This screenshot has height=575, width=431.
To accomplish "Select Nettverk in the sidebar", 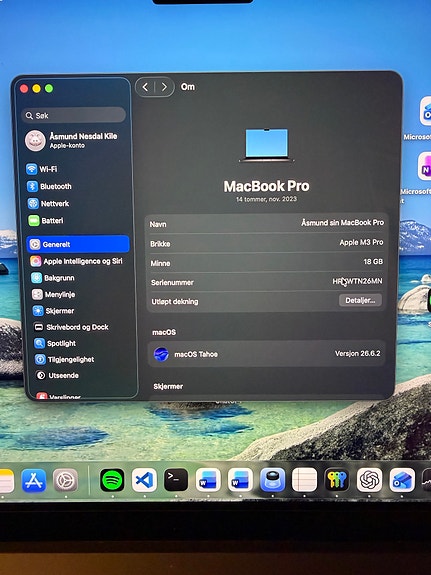I will 48,204.
